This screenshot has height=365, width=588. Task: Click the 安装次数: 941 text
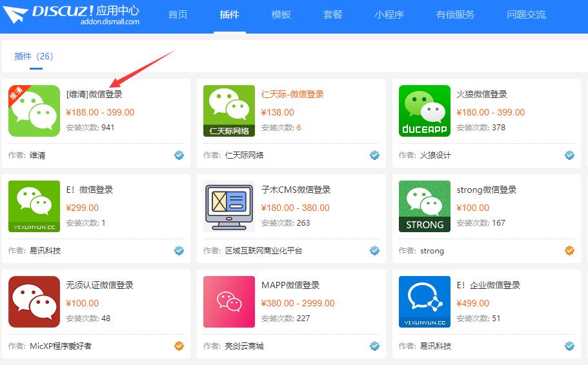point(90,128)
